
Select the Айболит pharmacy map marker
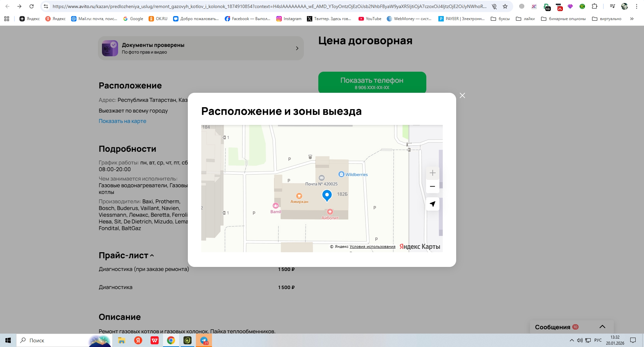(330, 212)
